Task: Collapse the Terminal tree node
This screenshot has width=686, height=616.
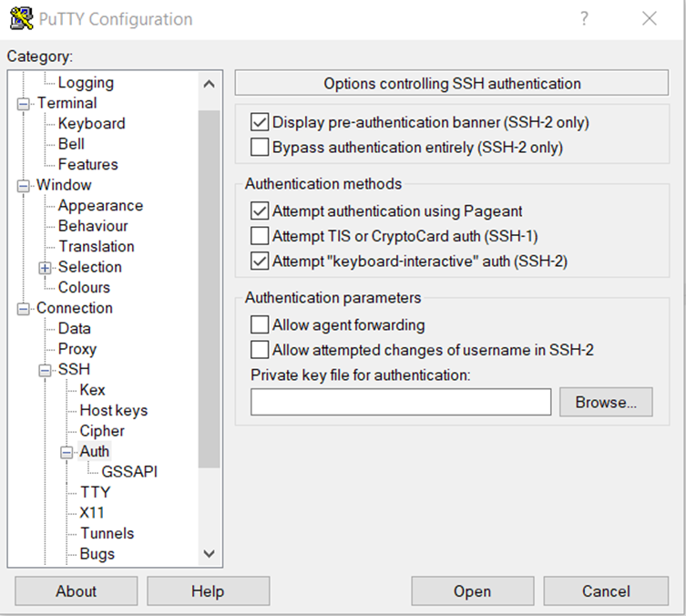Action: coord(23,104)
